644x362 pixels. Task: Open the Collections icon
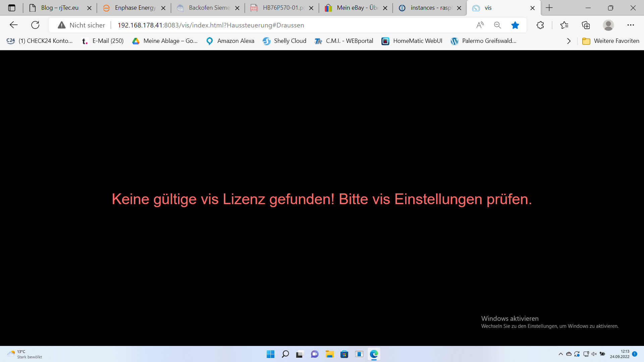coord(586,25)
